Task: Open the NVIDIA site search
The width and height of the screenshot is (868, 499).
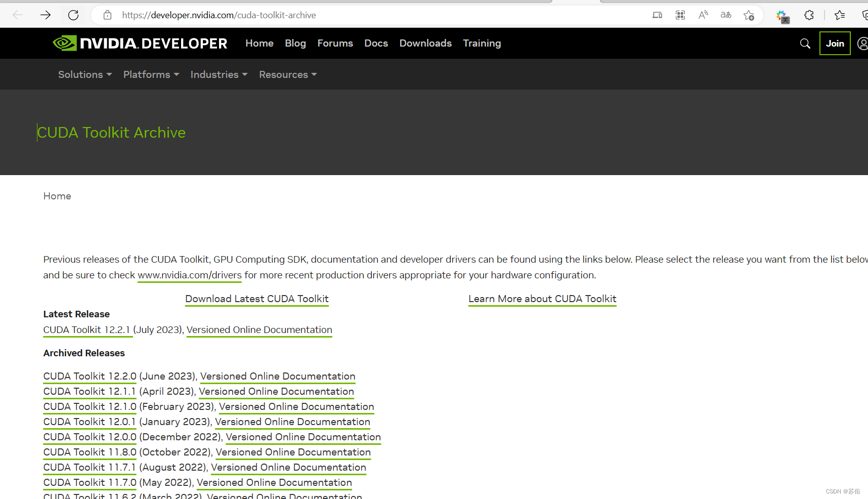Action: (x=805, y=44)
